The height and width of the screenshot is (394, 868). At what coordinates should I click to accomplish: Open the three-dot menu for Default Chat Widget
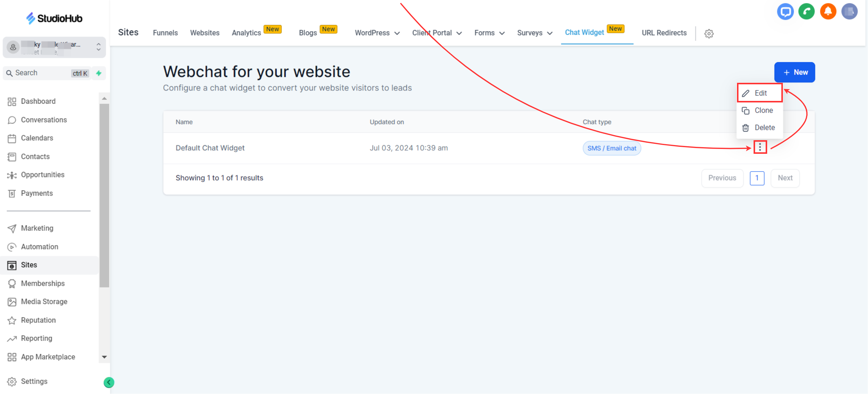(760, 147)
